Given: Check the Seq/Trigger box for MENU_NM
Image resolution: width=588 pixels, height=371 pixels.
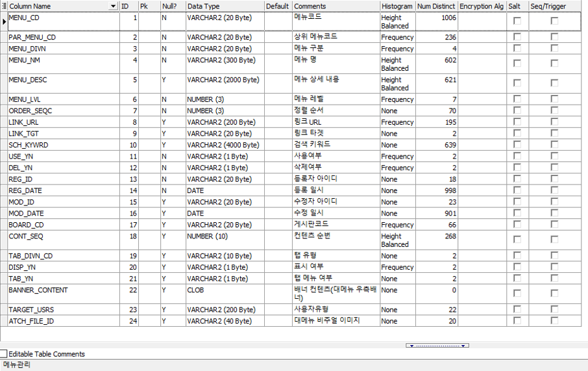Looking at the screenshot, I should [554, 64].
